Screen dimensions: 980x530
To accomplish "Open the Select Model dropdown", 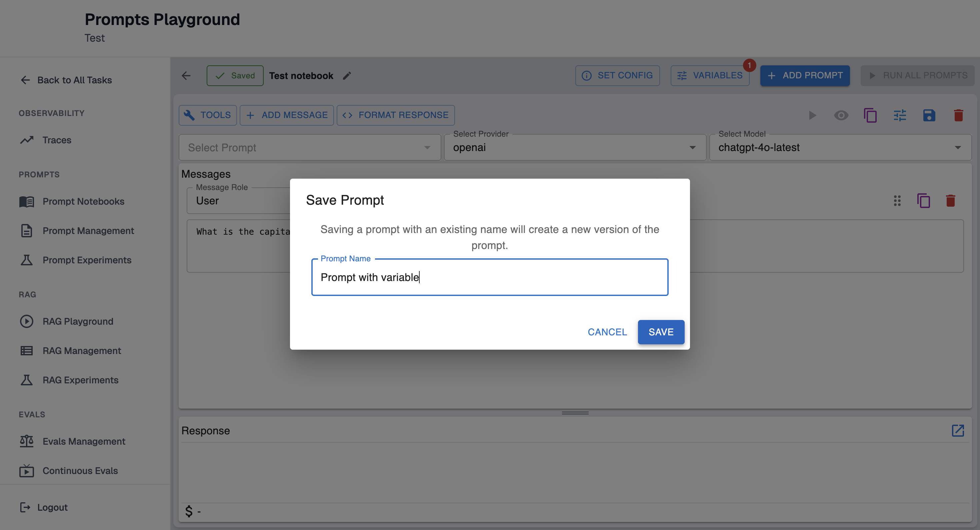I will (x=840, y=148).
